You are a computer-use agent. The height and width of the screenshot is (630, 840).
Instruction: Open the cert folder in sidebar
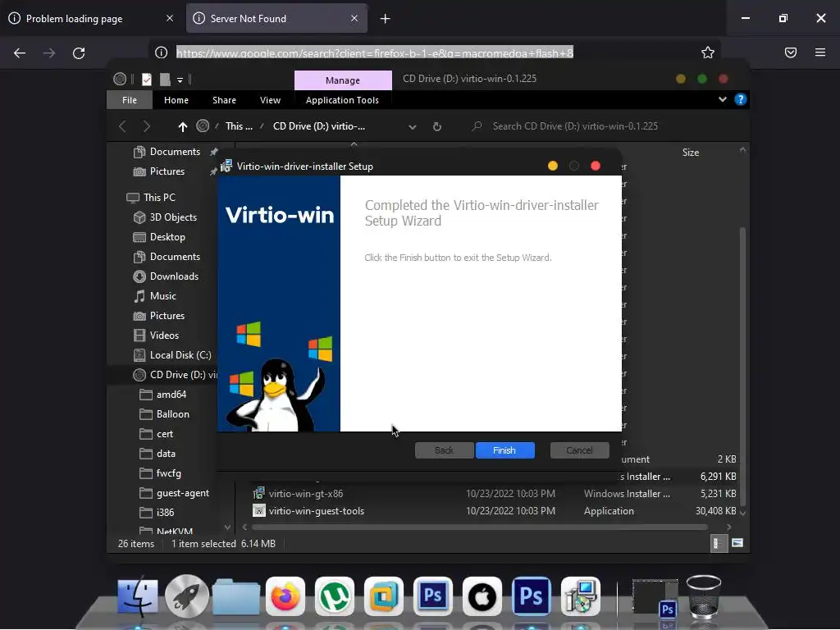click(164, 435)
